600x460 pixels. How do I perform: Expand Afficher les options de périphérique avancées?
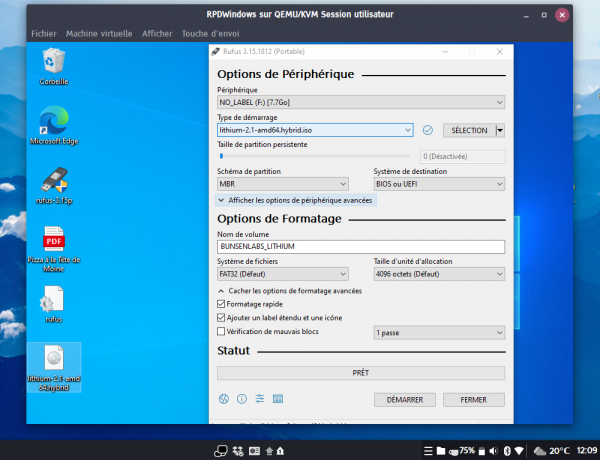click(294, 200)
